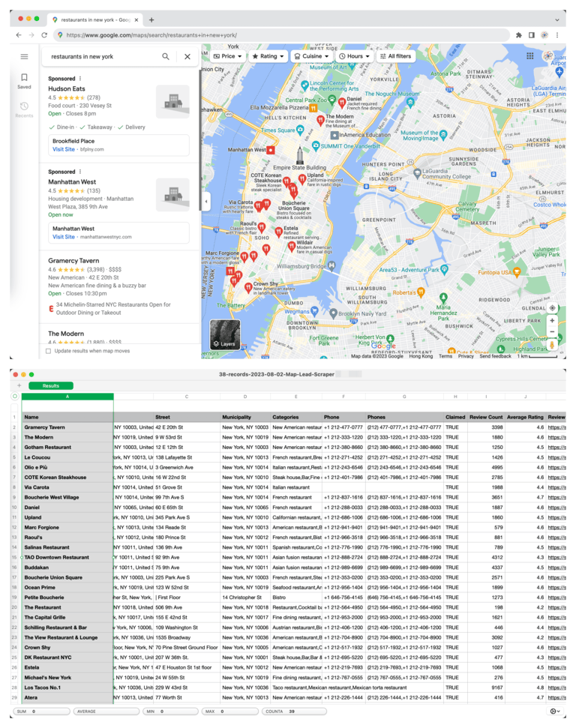Open the Gramercy Tavern listing
This screenshot has width=576, height=728.
point(73,260)
